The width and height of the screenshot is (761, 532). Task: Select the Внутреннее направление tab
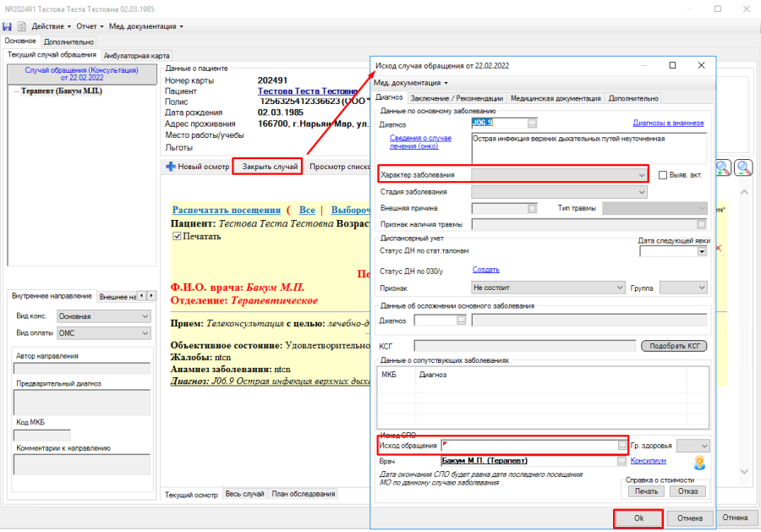point(52,296)
